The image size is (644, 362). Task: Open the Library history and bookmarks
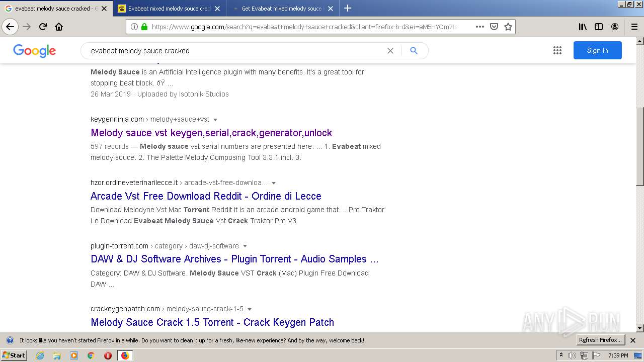click(583, 27)
